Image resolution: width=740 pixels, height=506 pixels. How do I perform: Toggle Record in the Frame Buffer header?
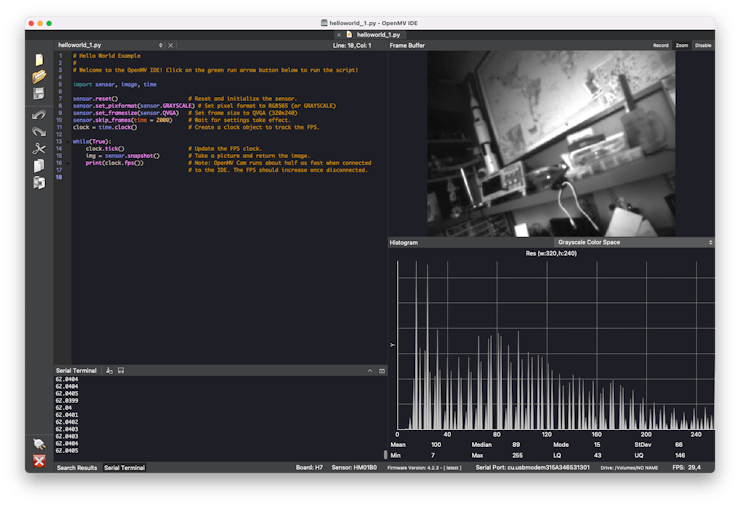click(x=661, y=45)
